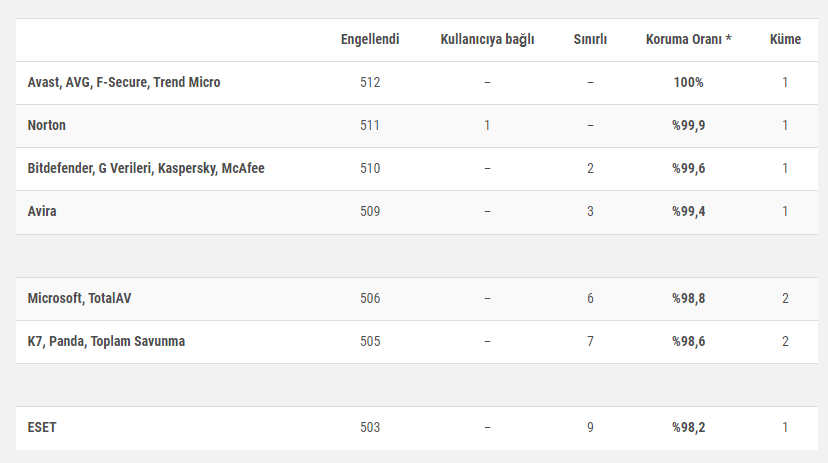Click the 100% protection rate cell
Screen dimensions: 828x463
(688, 82)
